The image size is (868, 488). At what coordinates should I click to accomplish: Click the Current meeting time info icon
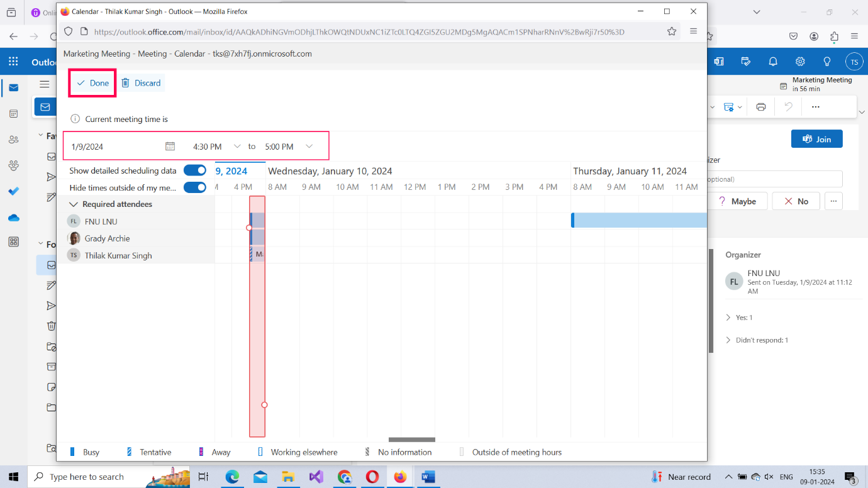(x=75, y=119)
